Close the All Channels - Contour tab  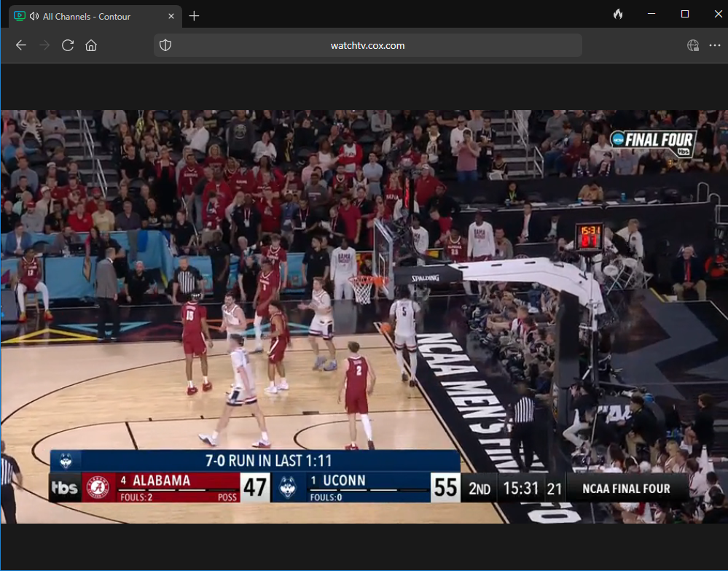pos(171,16)
